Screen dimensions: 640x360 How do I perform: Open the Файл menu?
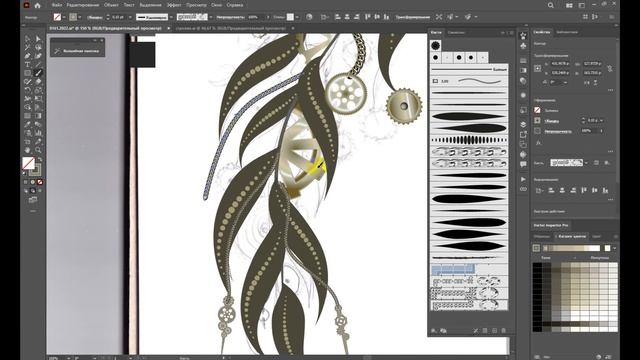click(x=57, y=5)
